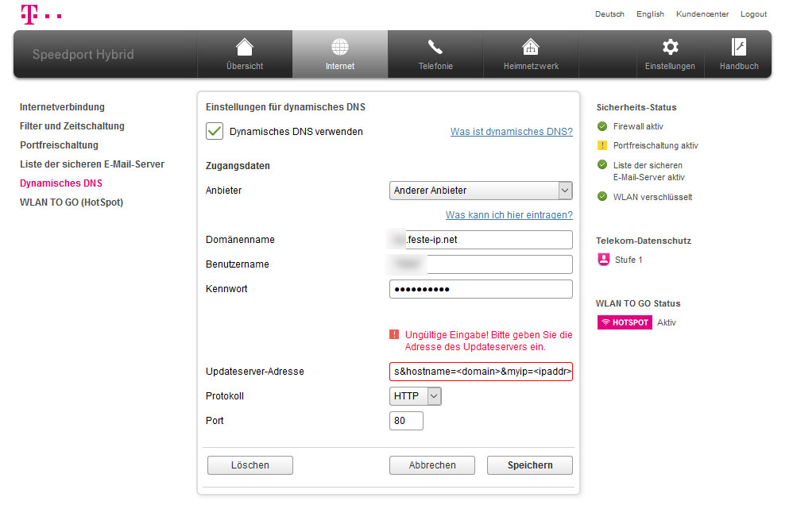Open 'Was ist dynamisches DNS?' link
The width and height of the screenshot is (793, 532).
click(511, 132)
